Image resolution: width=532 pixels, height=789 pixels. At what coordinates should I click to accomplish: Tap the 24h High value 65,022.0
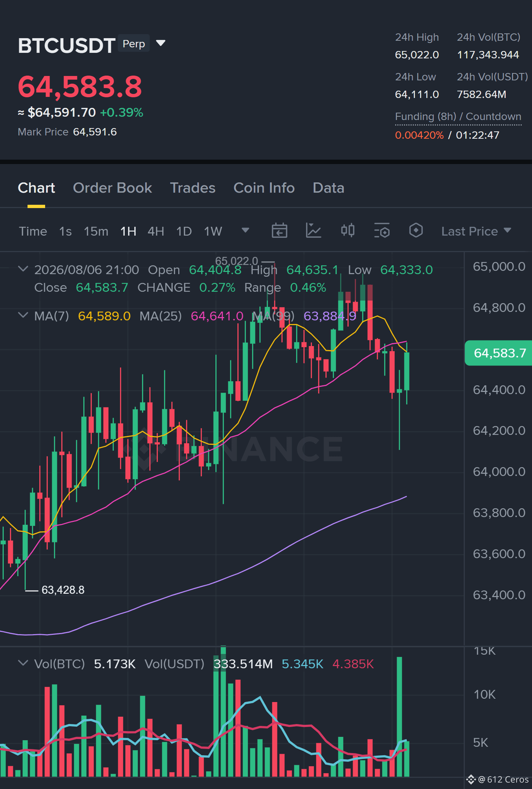417,55
